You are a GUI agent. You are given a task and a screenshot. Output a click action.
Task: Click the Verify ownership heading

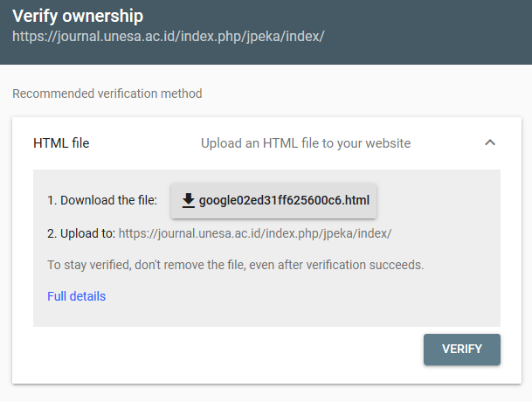pos(78,17)
